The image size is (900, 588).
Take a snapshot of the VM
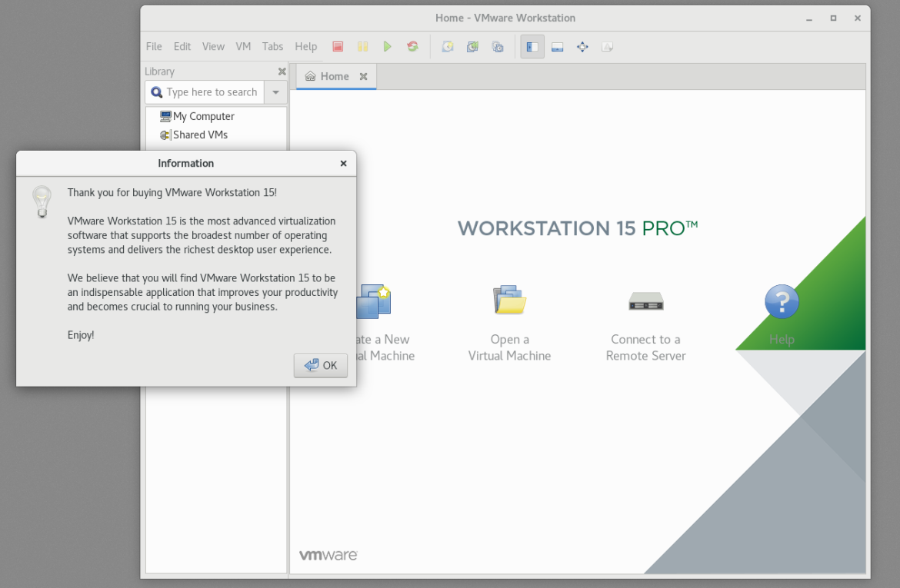(448, 47)
